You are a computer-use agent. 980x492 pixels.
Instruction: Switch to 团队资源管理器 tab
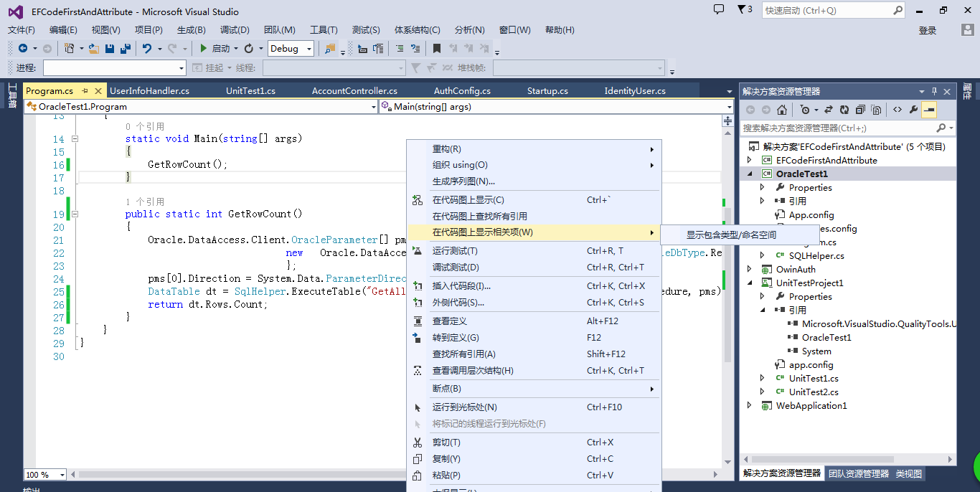tap(859, 473)
